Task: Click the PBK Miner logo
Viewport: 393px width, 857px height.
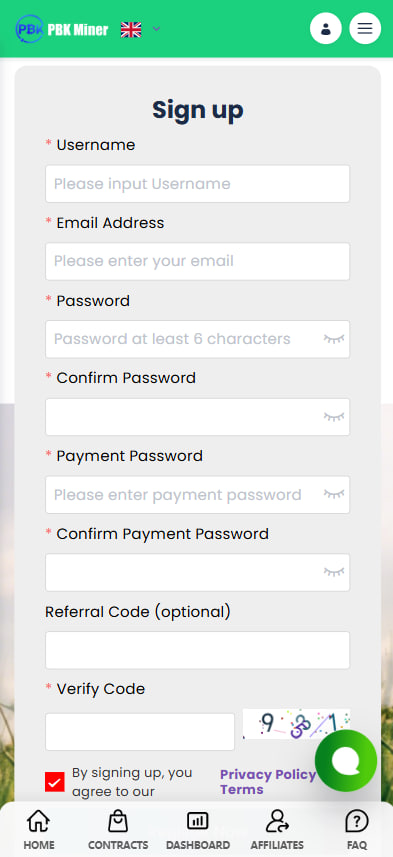Action: click(62, 29)
